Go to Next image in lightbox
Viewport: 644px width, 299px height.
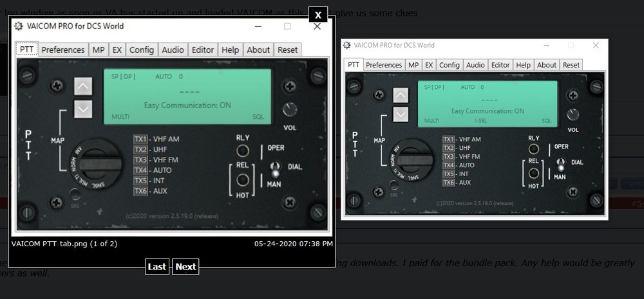click(x=185, y=267)
